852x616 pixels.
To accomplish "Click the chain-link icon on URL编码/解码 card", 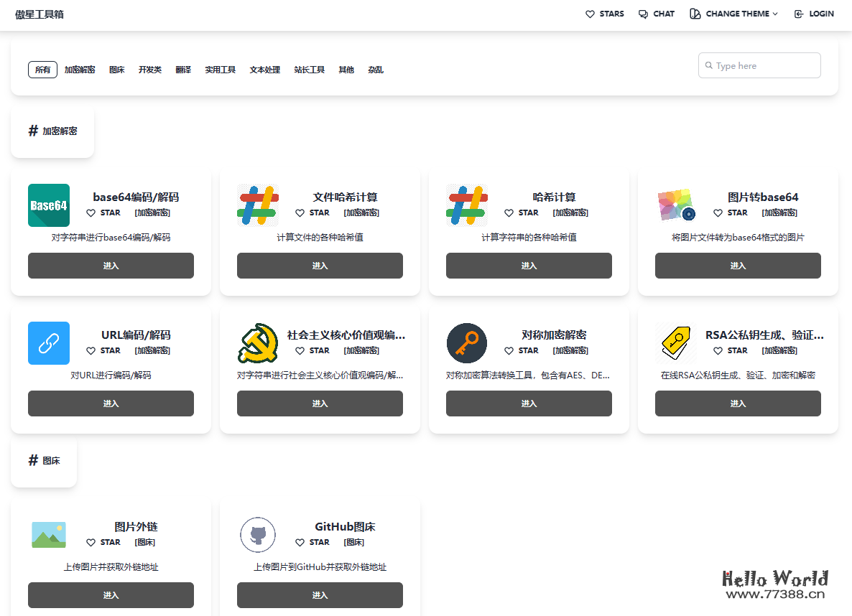I will coord(48,342).
